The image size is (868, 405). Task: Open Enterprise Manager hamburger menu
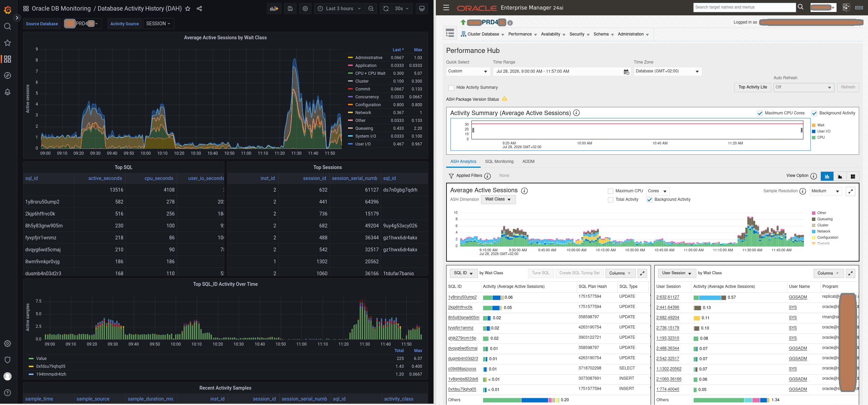pos(446,8)
